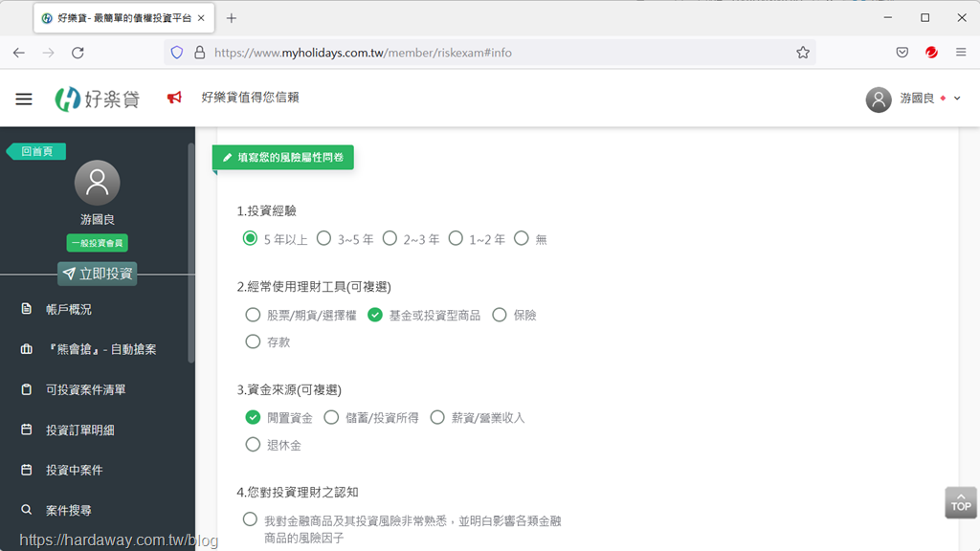Open 投資中案件 menu item
Image resolution: width=980 pixels, height=551 pixels.
74,470
